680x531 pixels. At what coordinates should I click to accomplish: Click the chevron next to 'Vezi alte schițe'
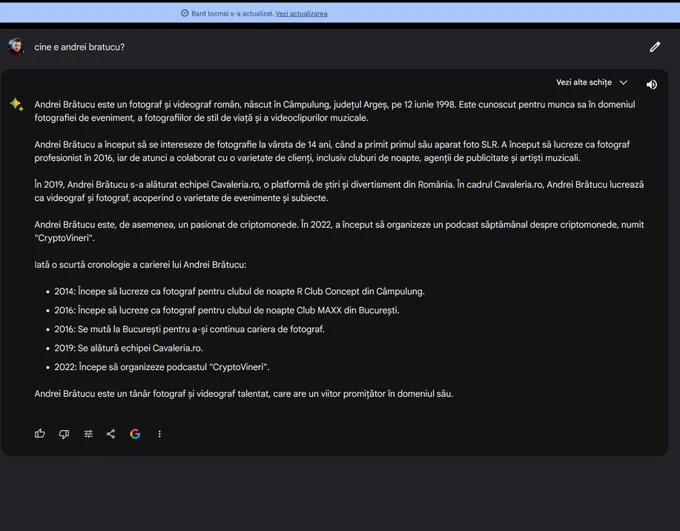(x=623, y=82)
